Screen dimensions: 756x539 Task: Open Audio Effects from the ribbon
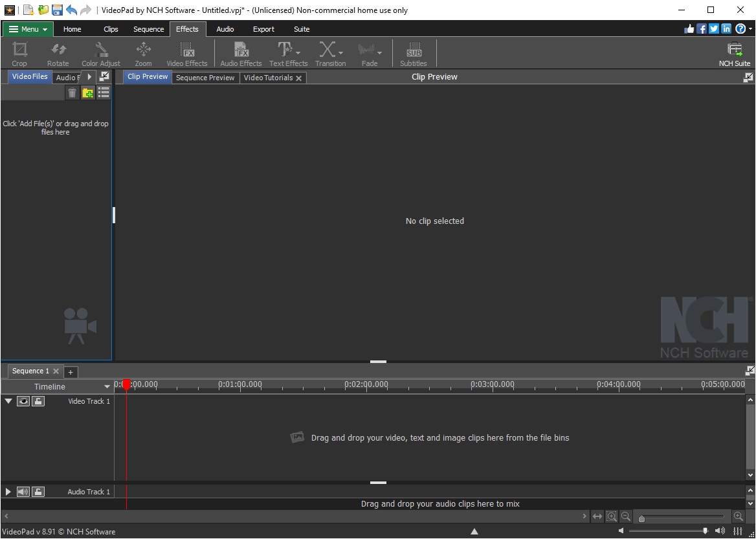click(x=241, y=54)
